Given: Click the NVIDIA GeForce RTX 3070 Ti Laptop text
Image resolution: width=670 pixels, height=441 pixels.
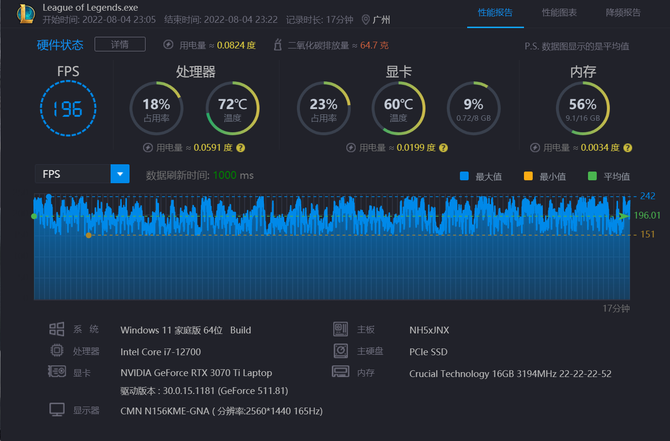Looking at the screenshot, I should [x=196, y=373].
